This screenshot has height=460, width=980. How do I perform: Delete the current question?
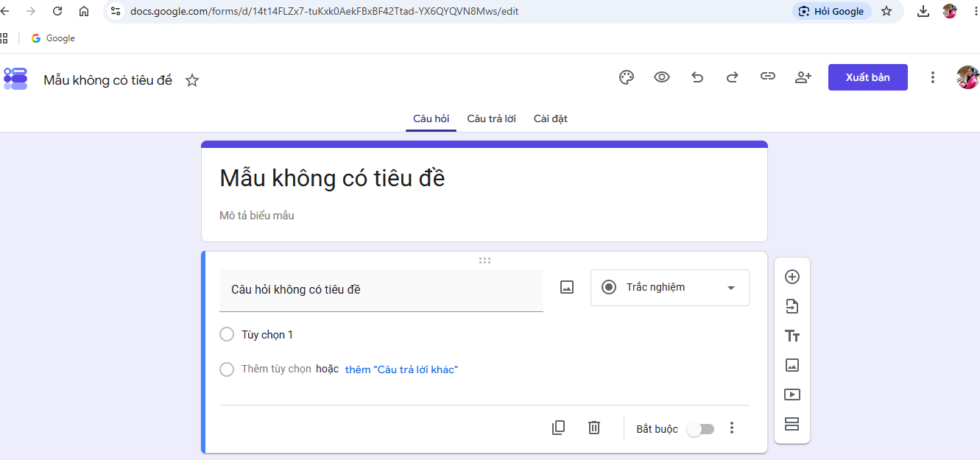click(594, 428)
